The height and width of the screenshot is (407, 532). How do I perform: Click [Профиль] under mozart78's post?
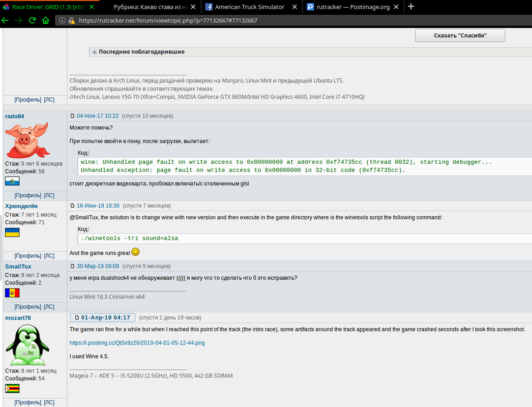point(28,402)
